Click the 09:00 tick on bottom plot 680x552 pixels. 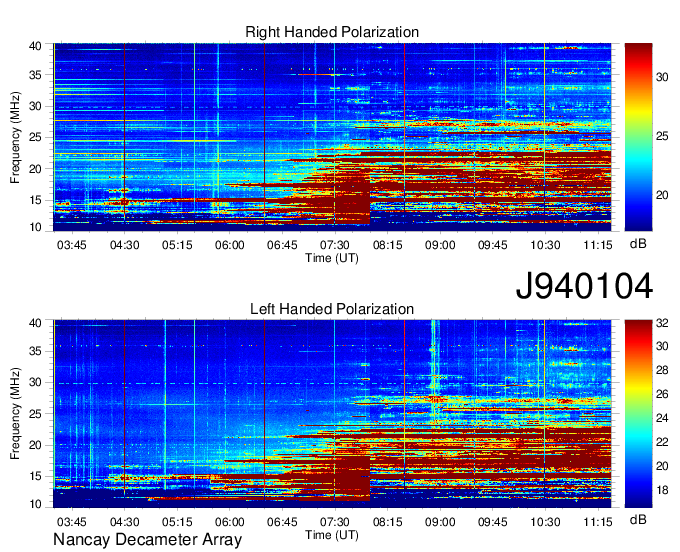pyautogui.click(x=440, y=522)
